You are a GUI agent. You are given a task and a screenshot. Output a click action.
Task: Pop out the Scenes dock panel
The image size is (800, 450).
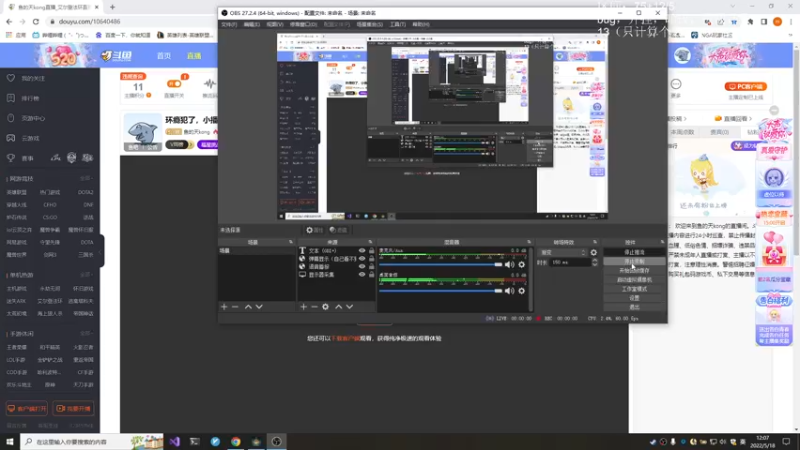click(291, 242)
